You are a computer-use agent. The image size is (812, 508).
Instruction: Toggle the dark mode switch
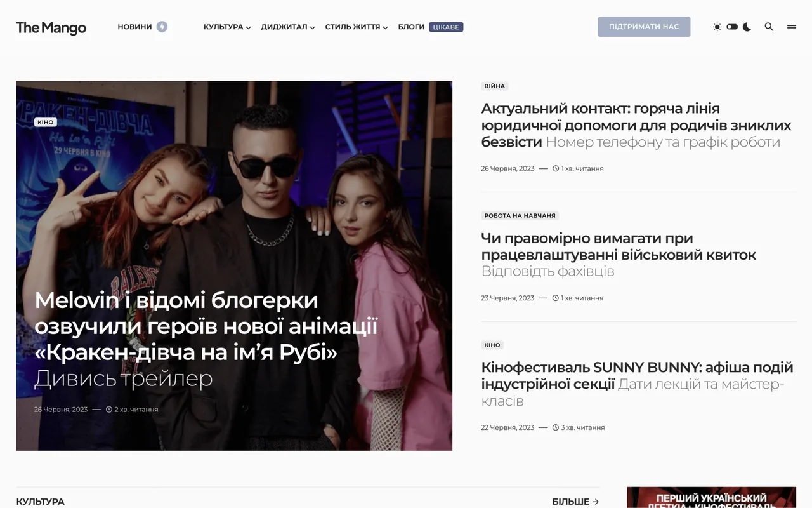pyautogui.click(x=732, y=27)
